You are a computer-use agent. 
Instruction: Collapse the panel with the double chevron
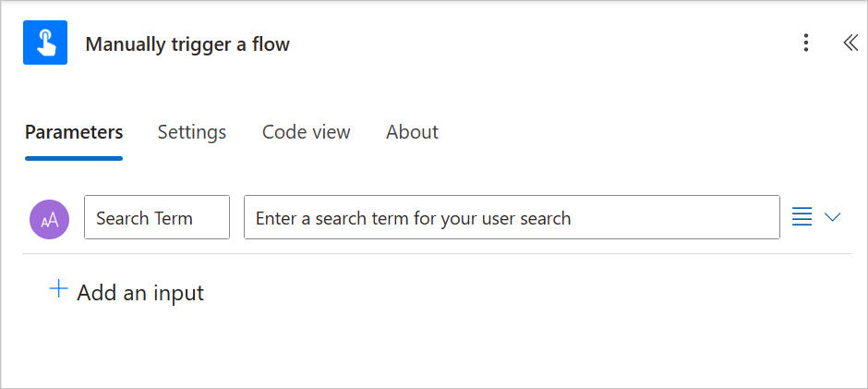850,43
